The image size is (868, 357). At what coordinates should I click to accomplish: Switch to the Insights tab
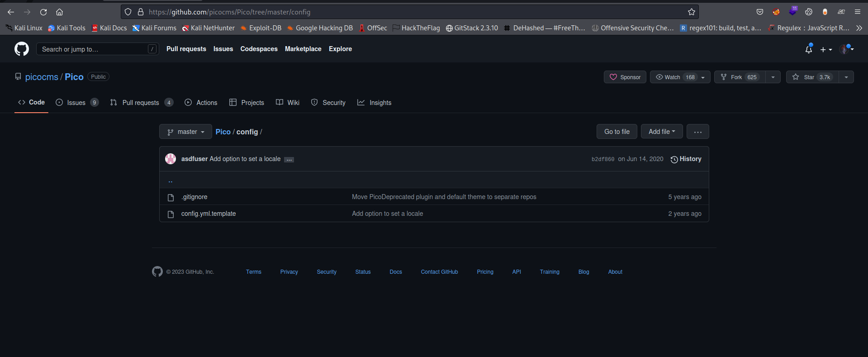point(374,103)
